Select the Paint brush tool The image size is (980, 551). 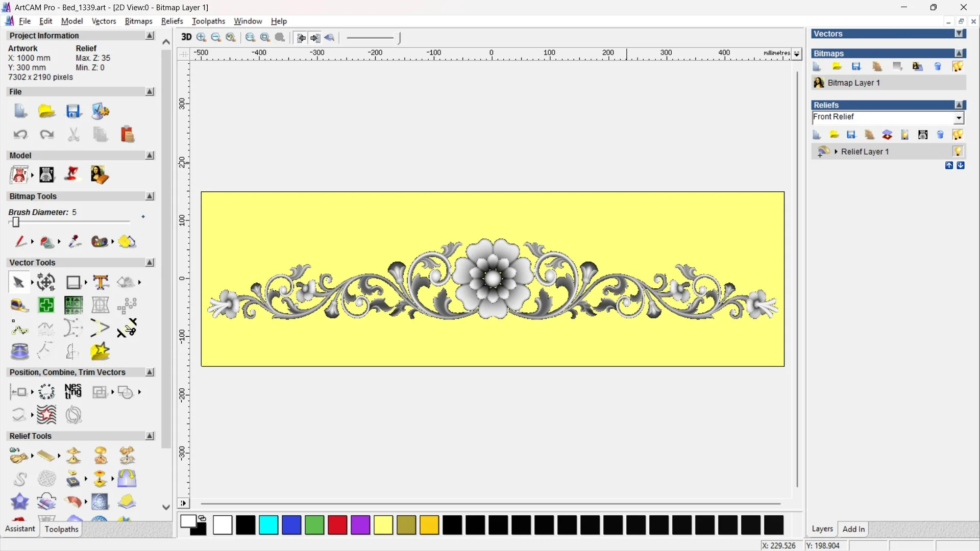click(x=20, y=241)
